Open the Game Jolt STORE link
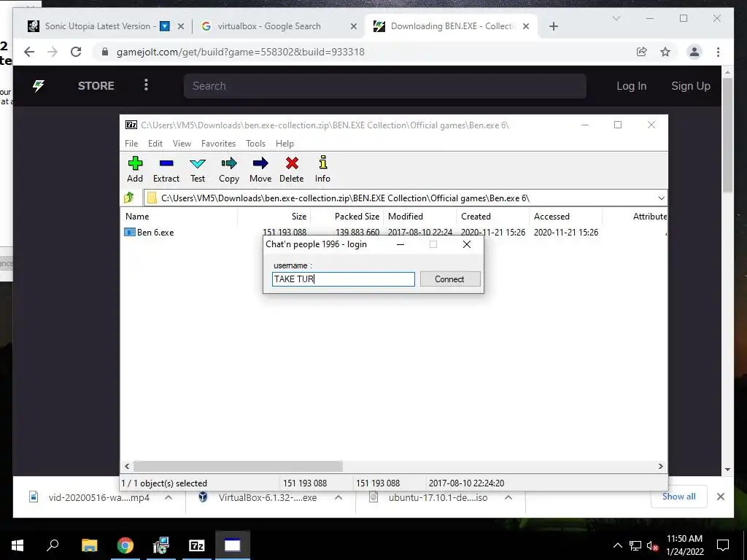The height and width of the screenshot is (560, 747). [x=96, y=86]
